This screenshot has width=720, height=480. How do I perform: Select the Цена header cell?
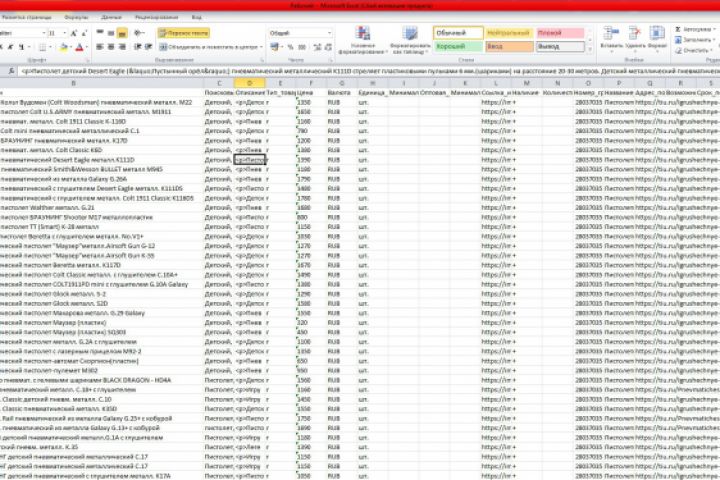click(311, 93)
